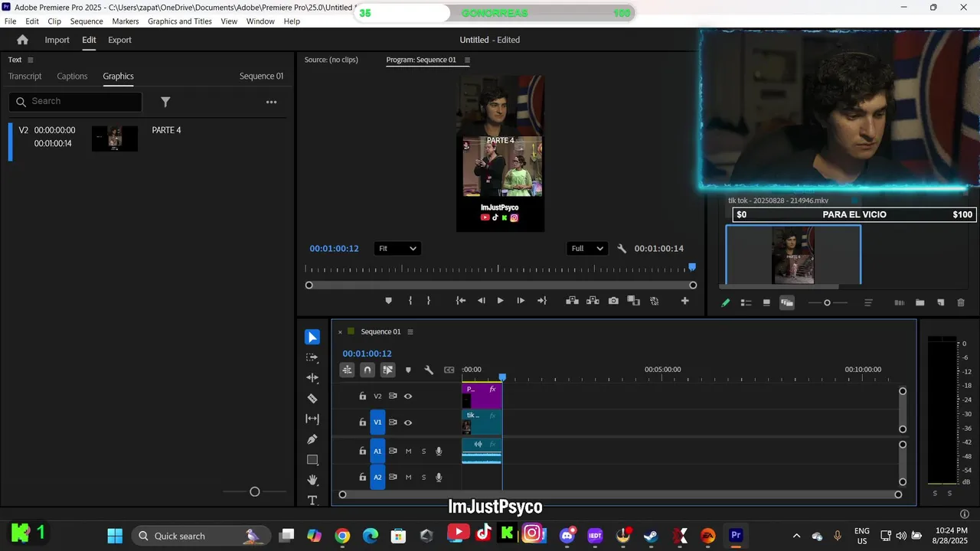Select the Slip tool

coord(312,419)
